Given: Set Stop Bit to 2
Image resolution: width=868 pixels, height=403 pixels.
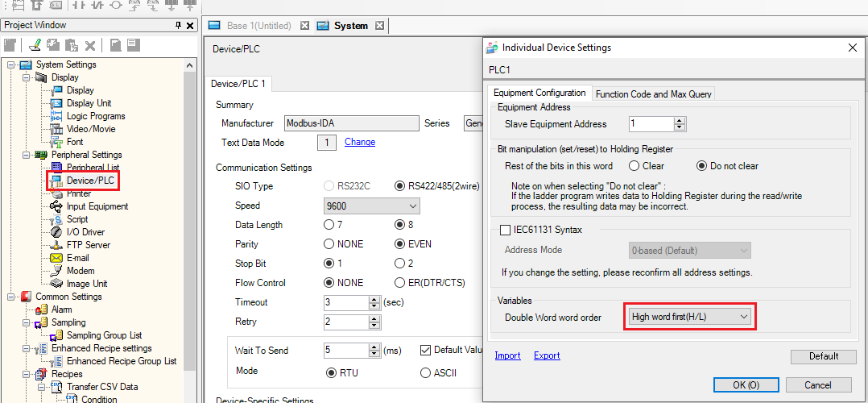Looking at the screenshot, I should (x=399, y=264).
